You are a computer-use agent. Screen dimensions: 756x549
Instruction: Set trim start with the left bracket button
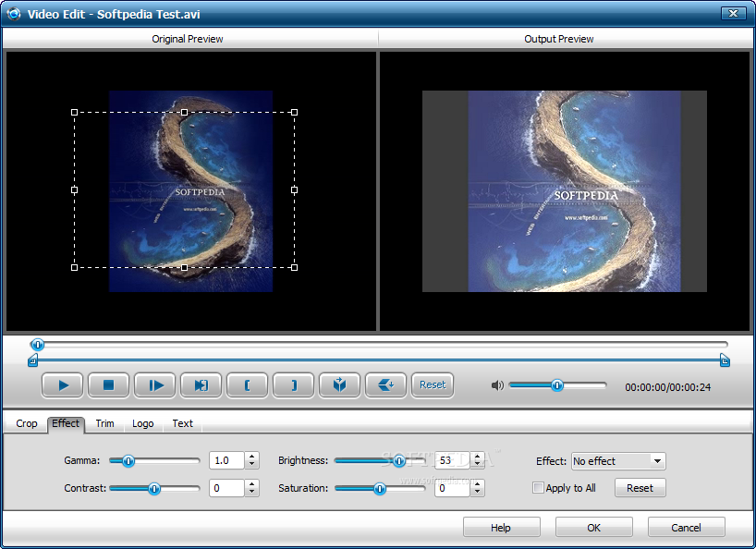[x=248, y=385]
